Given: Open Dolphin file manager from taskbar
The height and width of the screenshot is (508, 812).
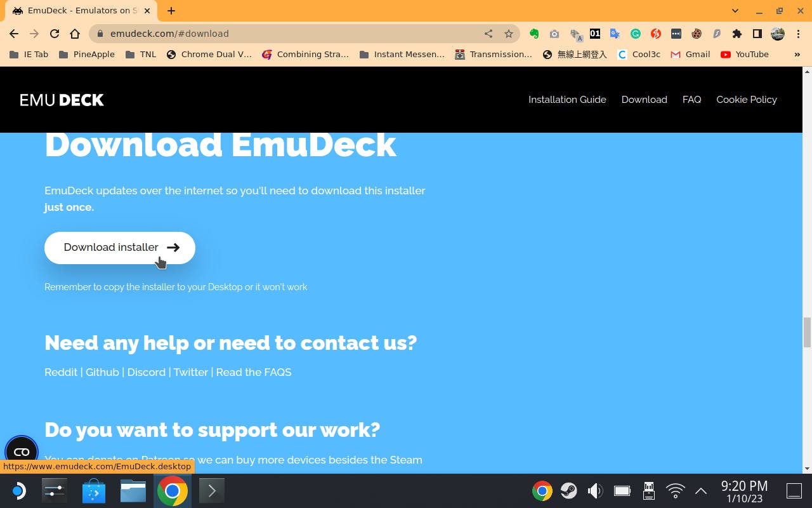Looking at the screenshot, I should (133, 491).
